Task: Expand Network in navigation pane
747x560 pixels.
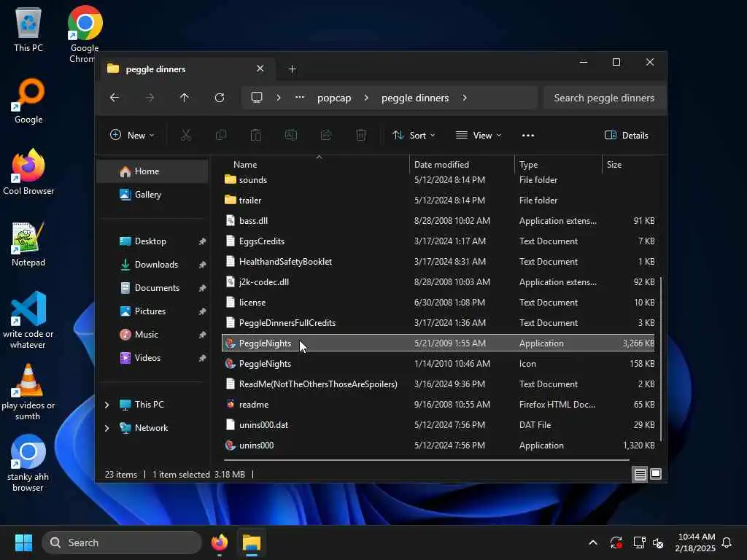Action: (x=107, y=428)
